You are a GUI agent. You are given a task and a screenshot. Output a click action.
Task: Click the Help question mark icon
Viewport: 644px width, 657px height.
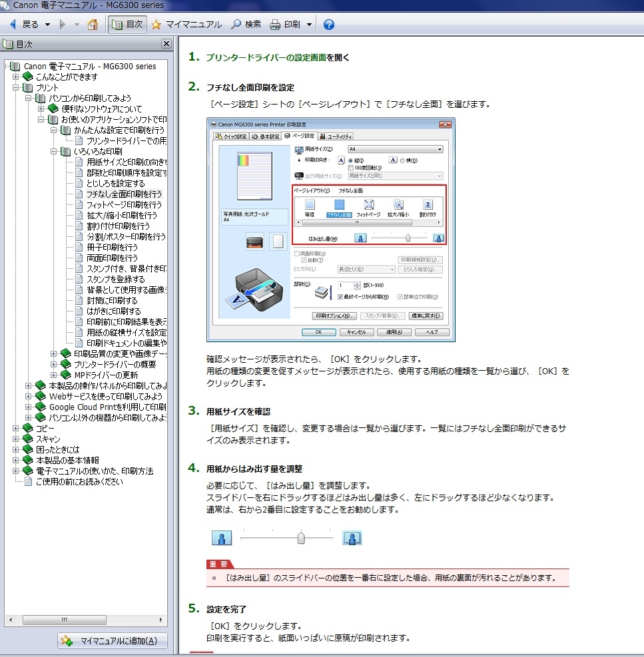click(x=328, y=25)
